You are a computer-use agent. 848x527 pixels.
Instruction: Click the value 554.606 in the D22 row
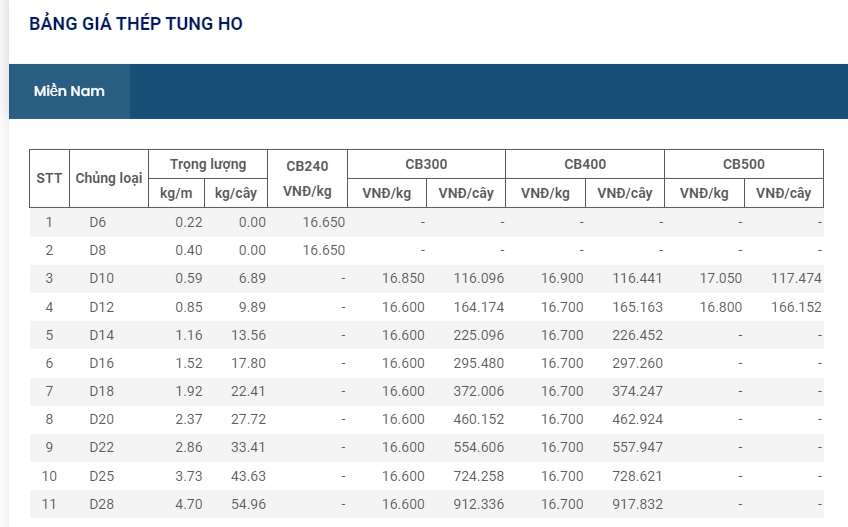point(479,447)
